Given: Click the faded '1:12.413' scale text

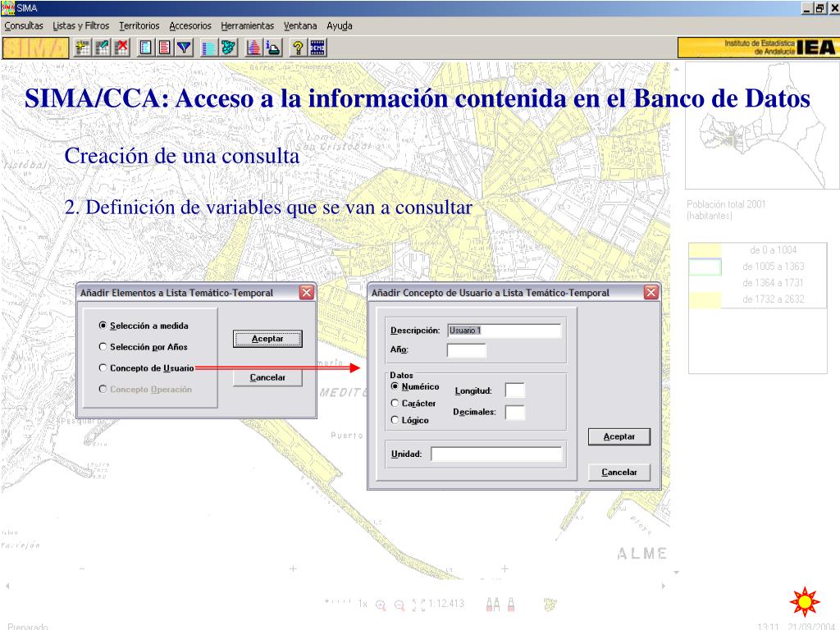Looking at the screenshot, I should tap(445, 604).
